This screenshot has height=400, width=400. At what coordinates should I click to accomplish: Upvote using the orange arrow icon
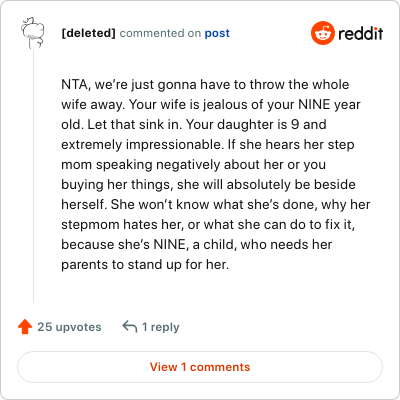click(x=25, y=327)
